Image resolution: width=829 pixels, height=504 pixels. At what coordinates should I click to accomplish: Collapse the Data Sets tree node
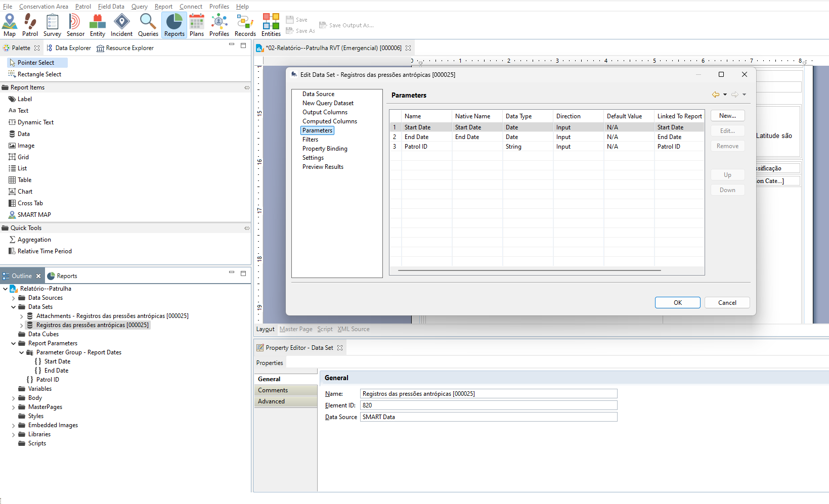click(14, 307)
